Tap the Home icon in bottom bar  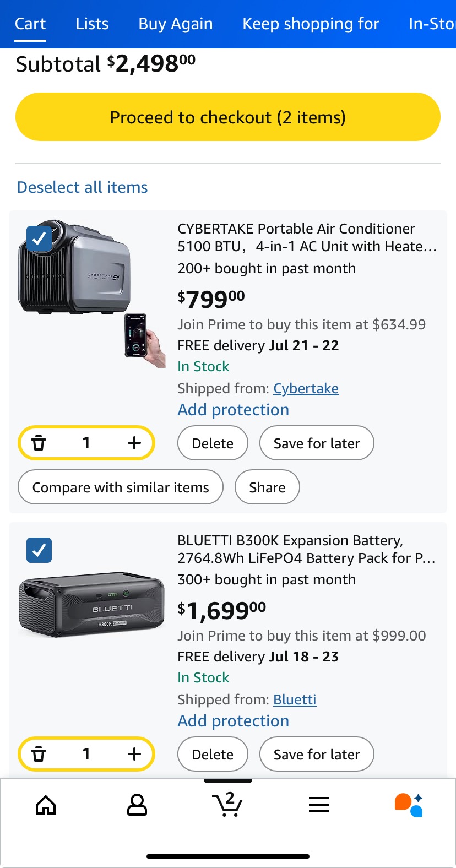46,806
